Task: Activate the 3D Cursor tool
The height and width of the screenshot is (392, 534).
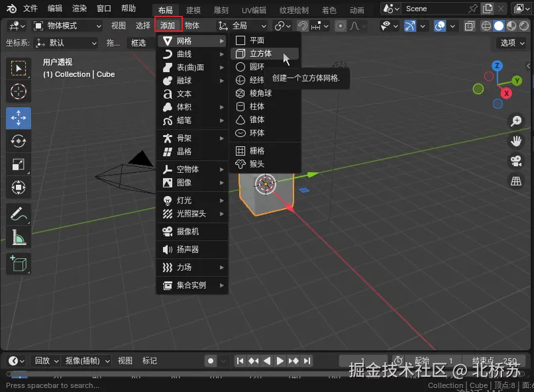Action: [x=19, y=91]
